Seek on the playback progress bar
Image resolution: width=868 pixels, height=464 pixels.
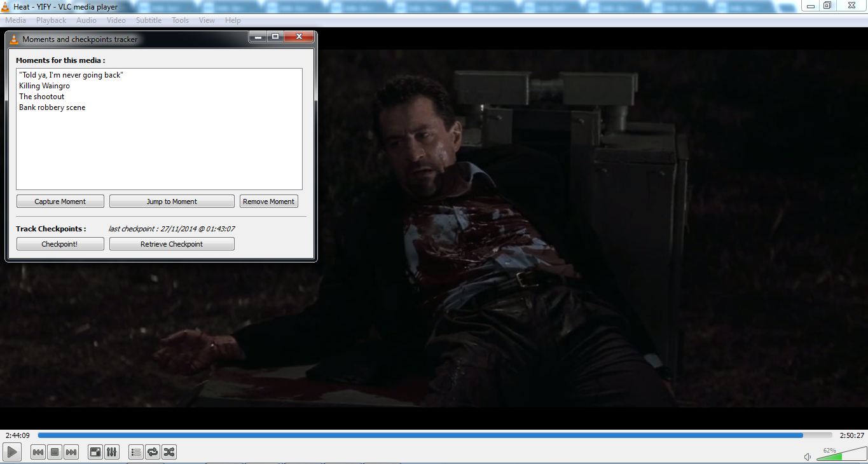pyautogui.click(x=435, y=435)
